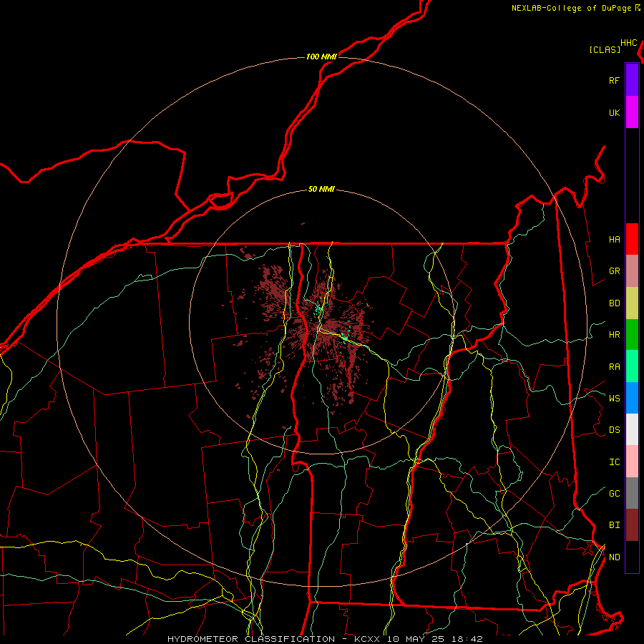The width and height of the screenshot is (644, 644).
Task: Click the 'DS' legend label
Action: (614, 429)
